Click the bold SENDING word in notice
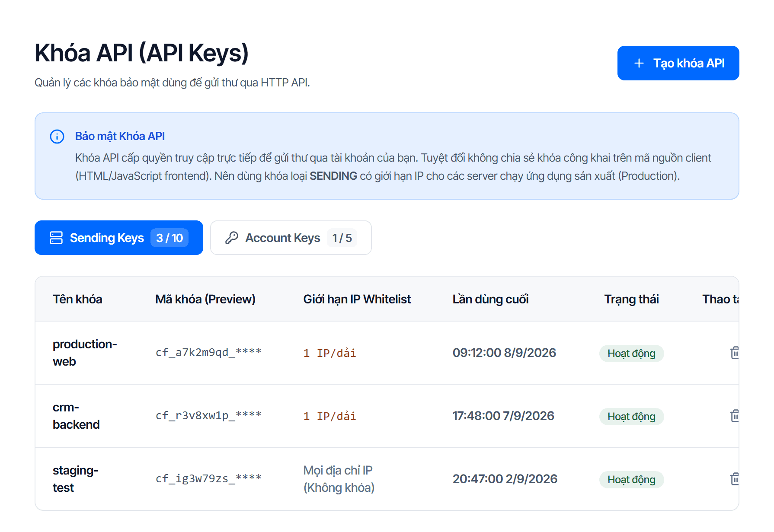The height and width of the screenshot is (532, 774). click(x=333, y=176)
